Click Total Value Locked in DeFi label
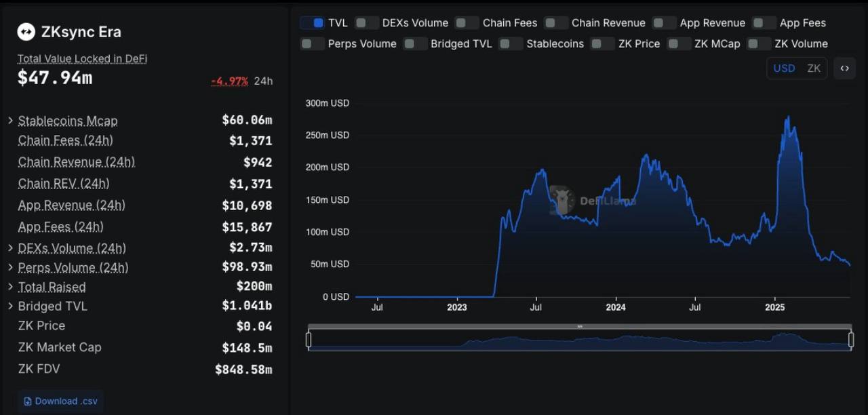The width and height of the screenshot is (868, 415). click(82, 59)
